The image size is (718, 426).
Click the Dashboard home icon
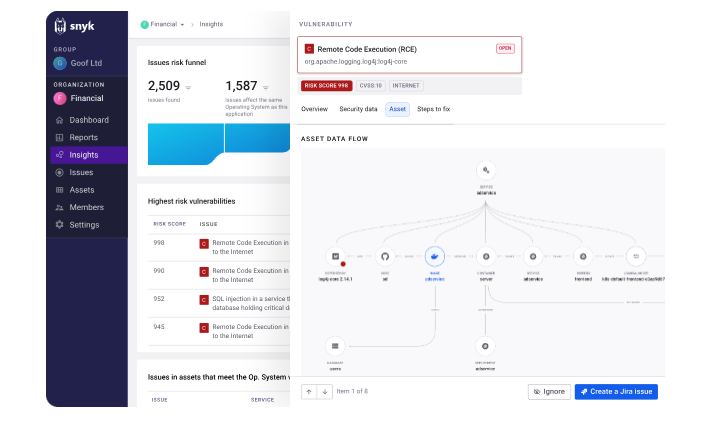point(59,120)
